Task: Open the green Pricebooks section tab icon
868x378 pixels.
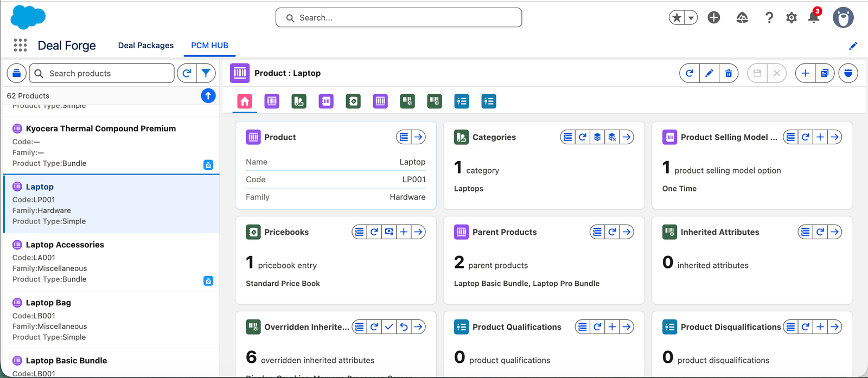Action: (x=353, y=101)
